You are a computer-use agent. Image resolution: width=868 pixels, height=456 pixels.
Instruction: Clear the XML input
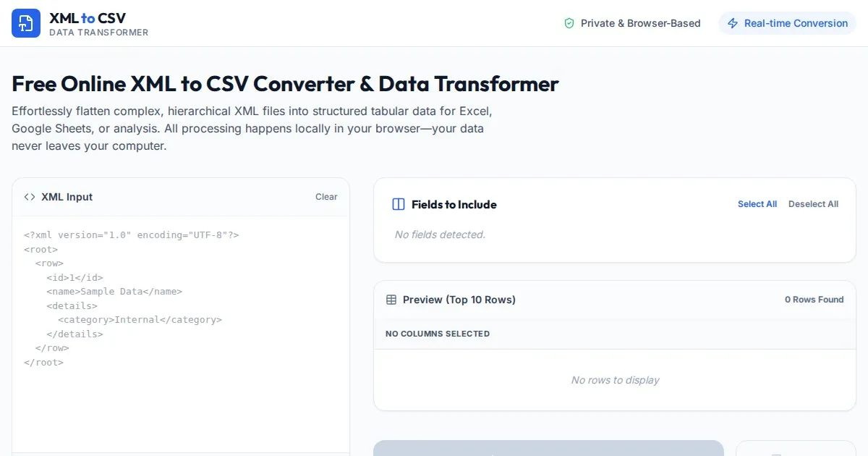coord(326,197)
